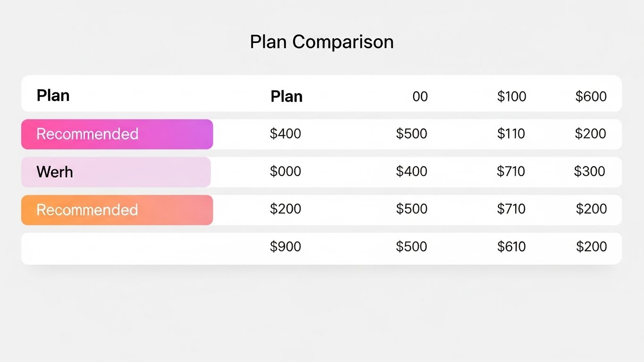The width and height of the screenshot is (644, 362).
Task: Click $710 in the orange Recommended row
Action: 511,209
